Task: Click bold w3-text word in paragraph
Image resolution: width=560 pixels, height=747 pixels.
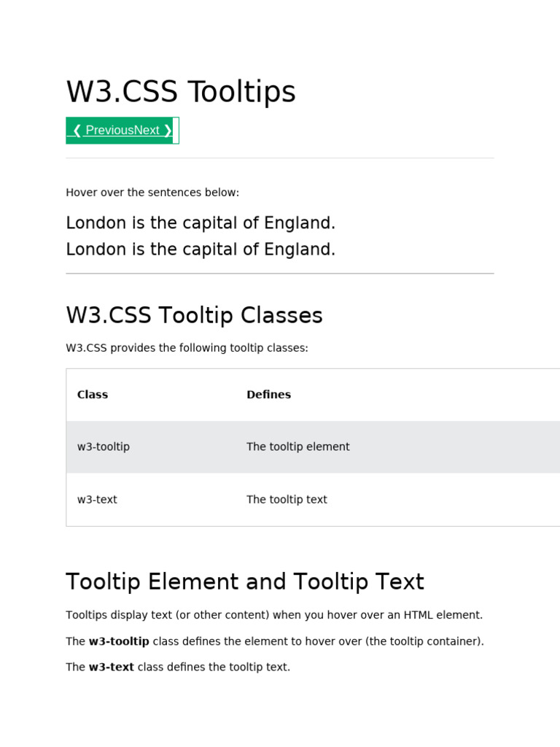Action: tap(112, 667)
